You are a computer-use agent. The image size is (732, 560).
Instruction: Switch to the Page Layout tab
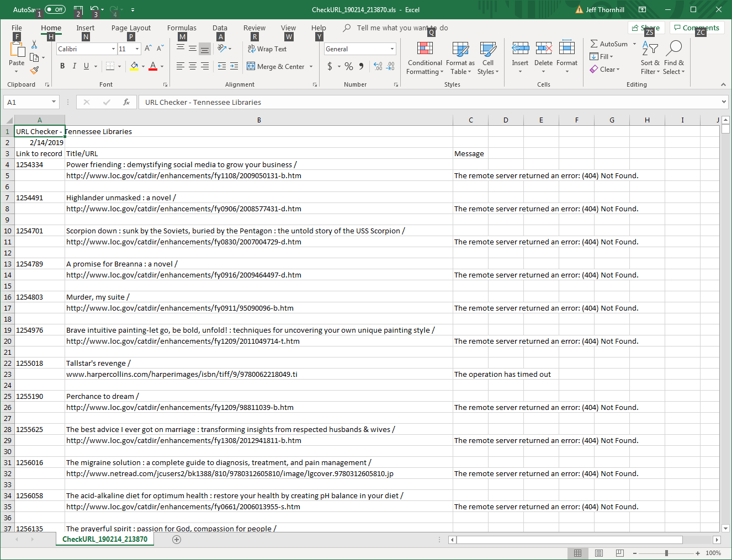pyautogui.click(x=131, y=28)
